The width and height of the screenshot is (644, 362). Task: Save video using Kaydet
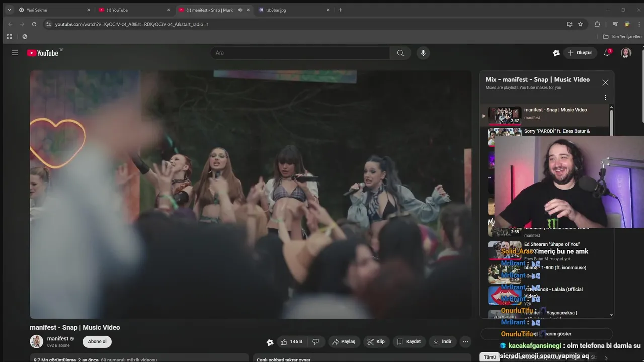(409, 342)
